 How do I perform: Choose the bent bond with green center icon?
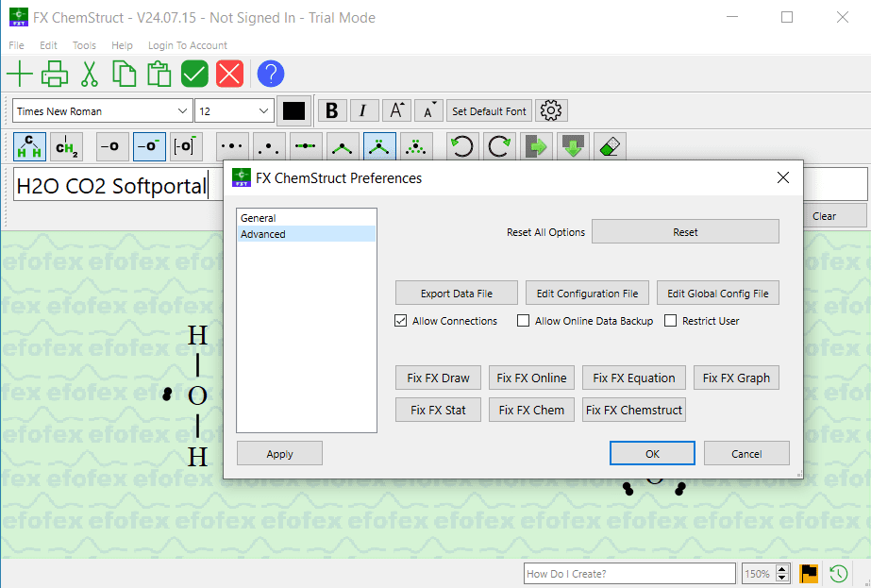[343, 146]
